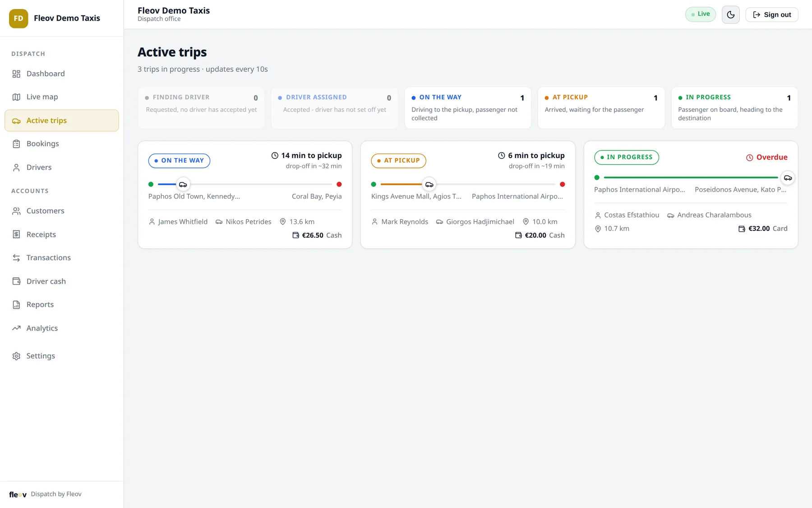Click driver name Nikos Petrides
Image resolution: width=812 pixels, height=508 pixels.
[249, 222]
